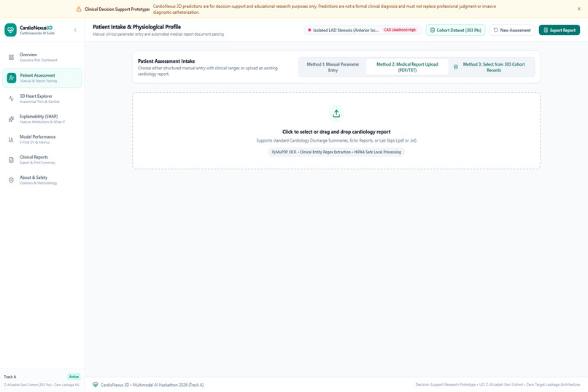
Task: Click the Active badge next to Track A
Action: point(74,377)
